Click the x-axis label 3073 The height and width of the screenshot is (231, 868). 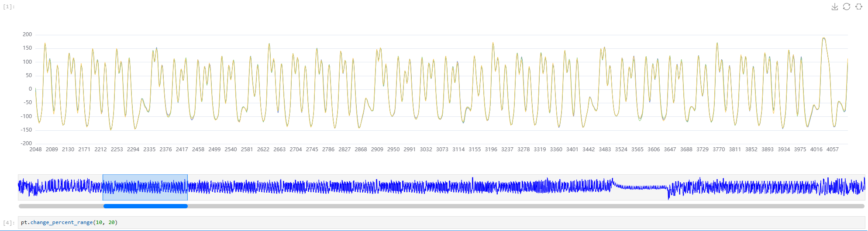[442, 149]
